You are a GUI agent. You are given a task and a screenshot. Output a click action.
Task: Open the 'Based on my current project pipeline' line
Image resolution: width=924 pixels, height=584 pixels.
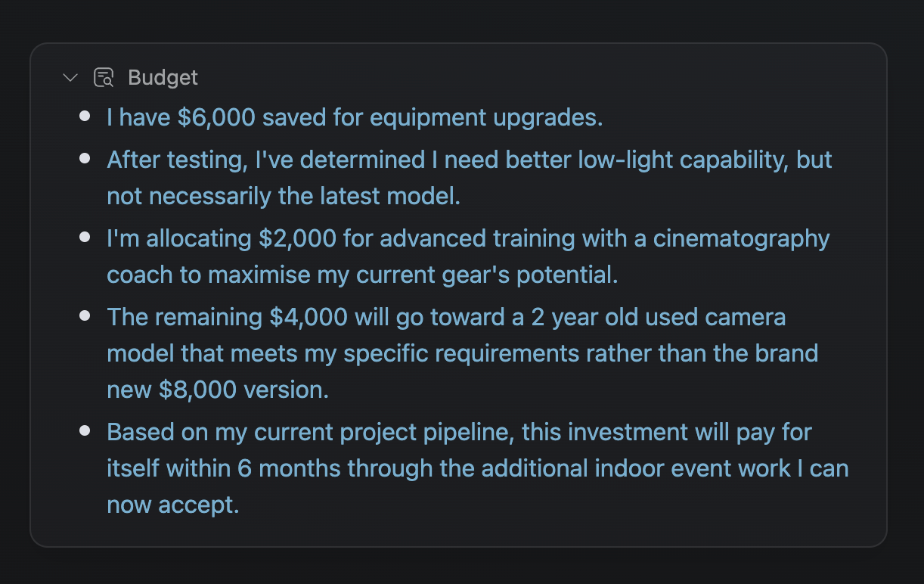click(x=459, y=432)
